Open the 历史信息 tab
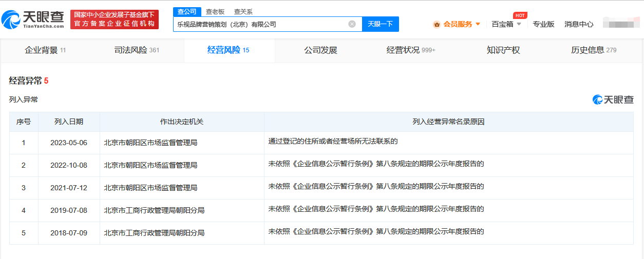The image size is (644, 259). (594, 50)
